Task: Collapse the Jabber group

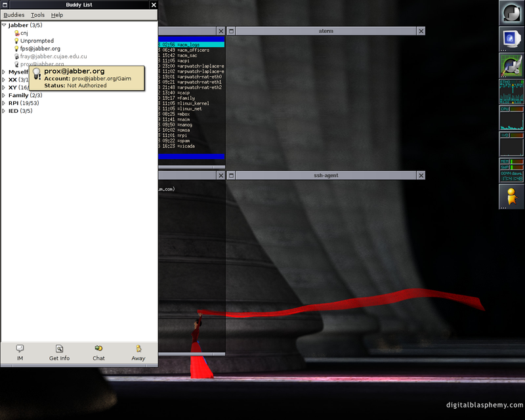Action: pos(4,25)
